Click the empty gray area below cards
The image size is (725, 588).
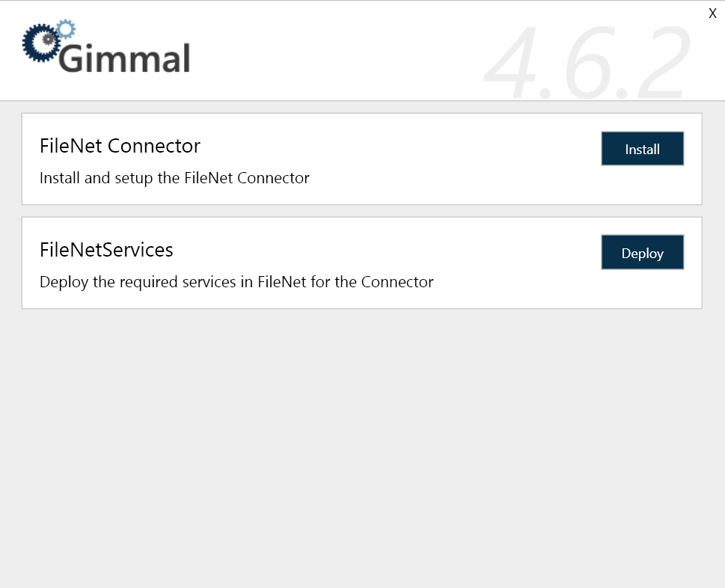coord(362,449)
